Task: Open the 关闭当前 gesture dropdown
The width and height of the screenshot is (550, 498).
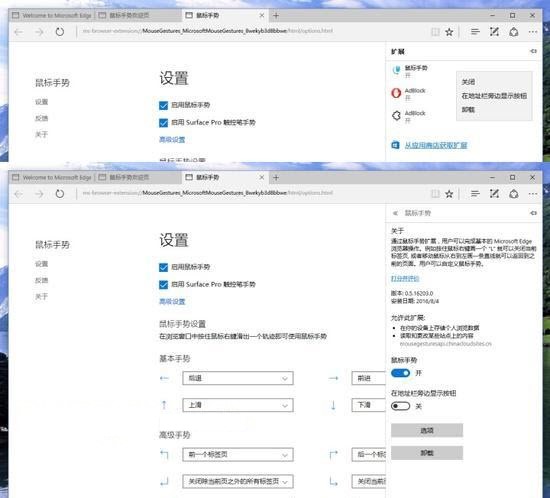Action: [x=368, y=482]
